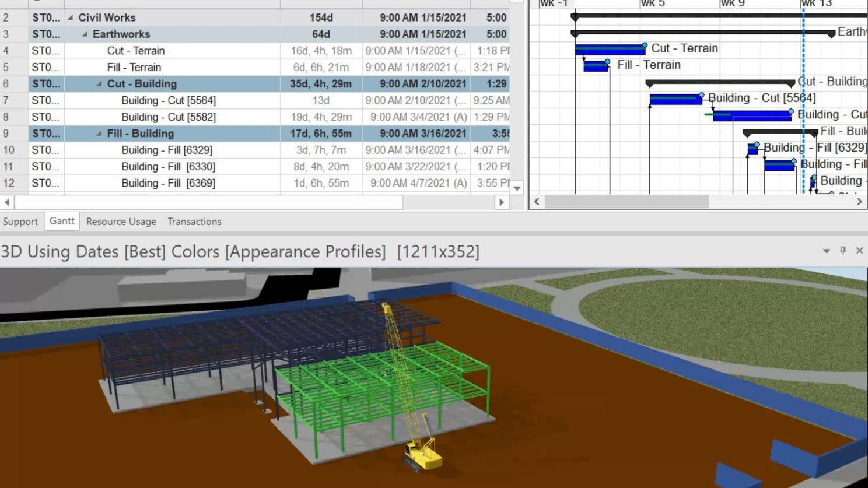Click task table left scroll arrow
The height and width of the screenshot is (488, 868).
[7, 202]
